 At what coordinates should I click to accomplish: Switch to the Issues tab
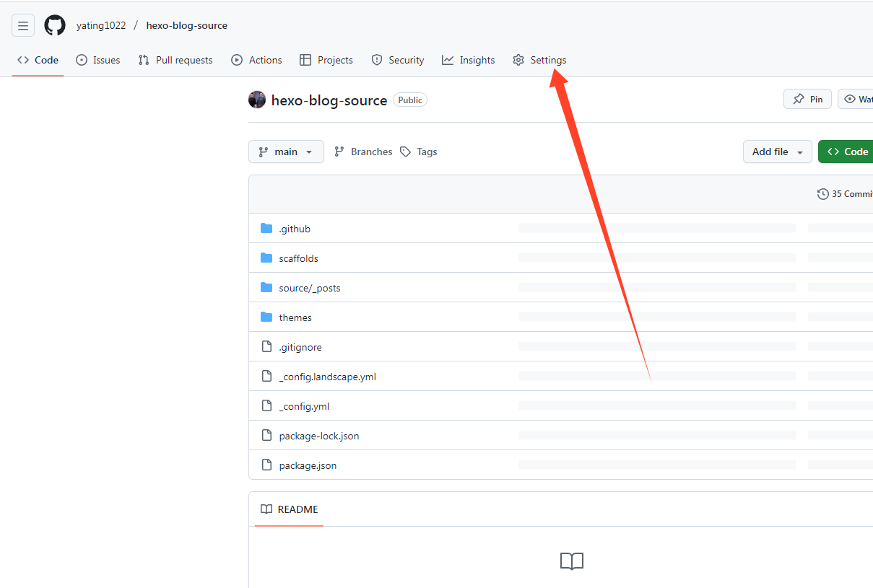click(98, 60)
